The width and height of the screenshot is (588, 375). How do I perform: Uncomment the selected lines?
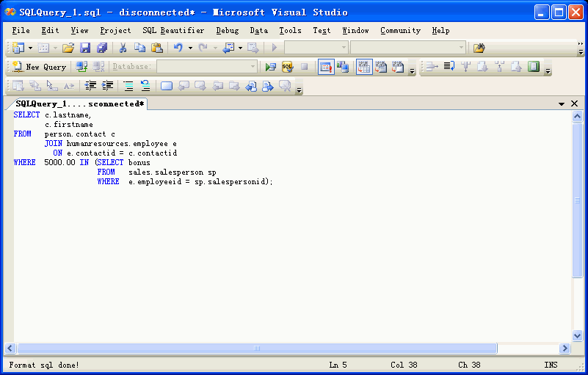point(145,86)
